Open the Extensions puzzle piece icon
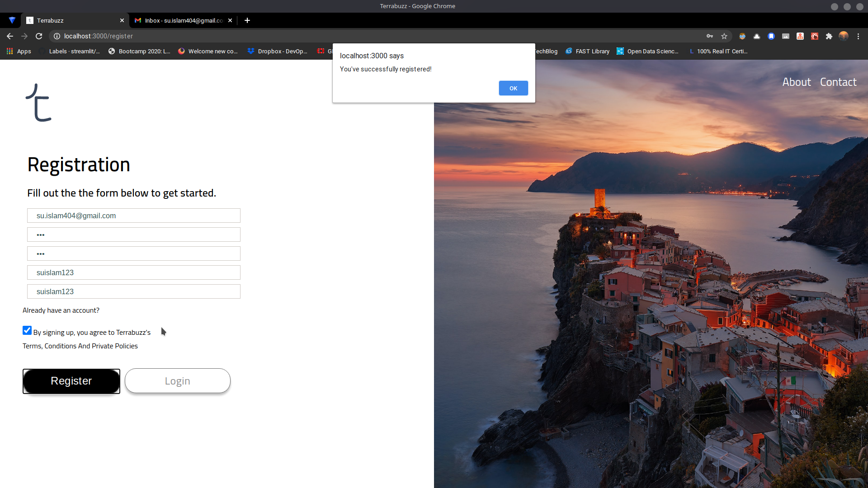Screen dimensions: 868x488 point(829,36)
